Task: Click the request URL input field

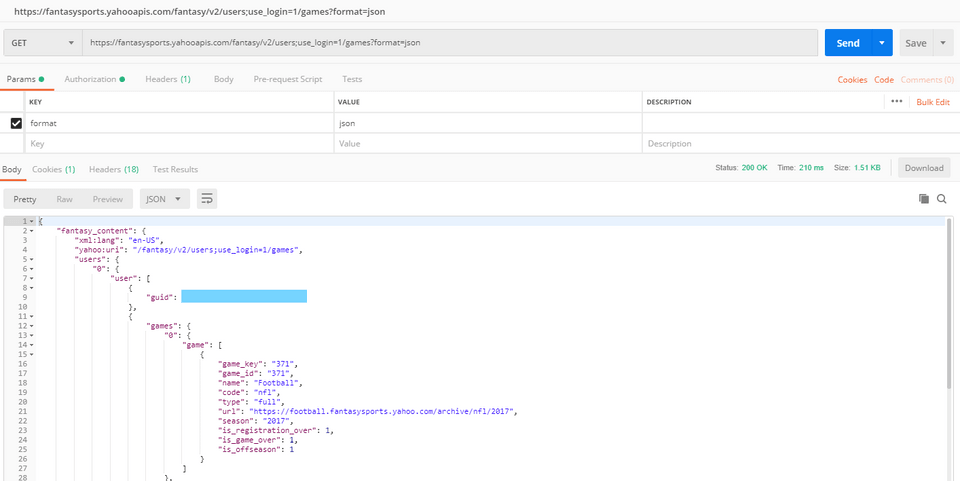Action: pos(450,43)
